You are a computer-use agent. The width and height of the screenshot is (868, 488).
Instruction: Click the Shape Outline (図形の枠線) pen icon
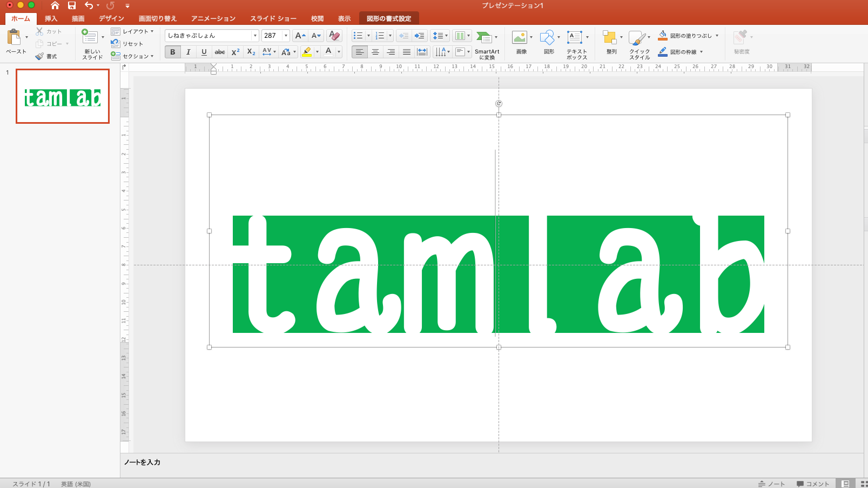pyautogui.click(x=663, y=52)
